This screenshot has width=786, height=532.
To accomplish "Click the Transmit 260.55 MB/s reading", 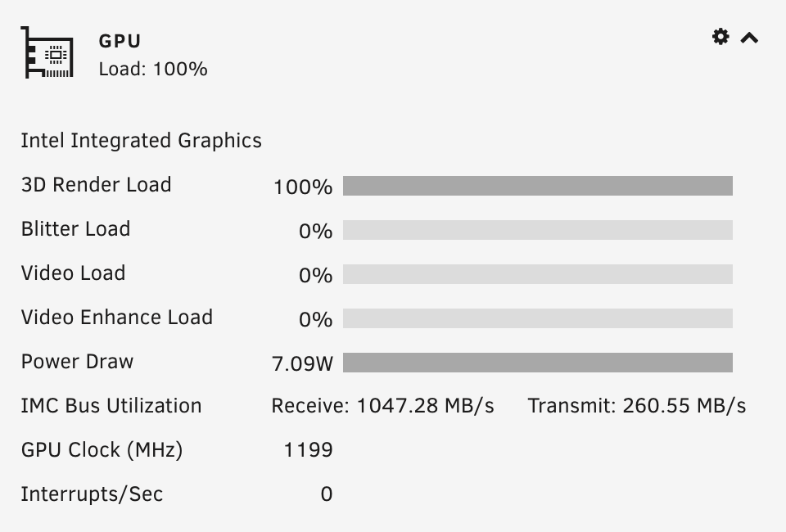I will (x=637, y=406).
